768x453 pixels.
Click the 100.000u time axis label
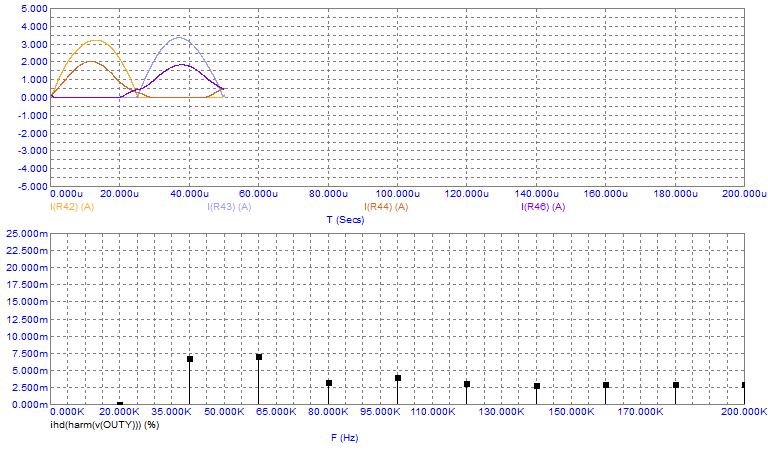coord(398,194)
